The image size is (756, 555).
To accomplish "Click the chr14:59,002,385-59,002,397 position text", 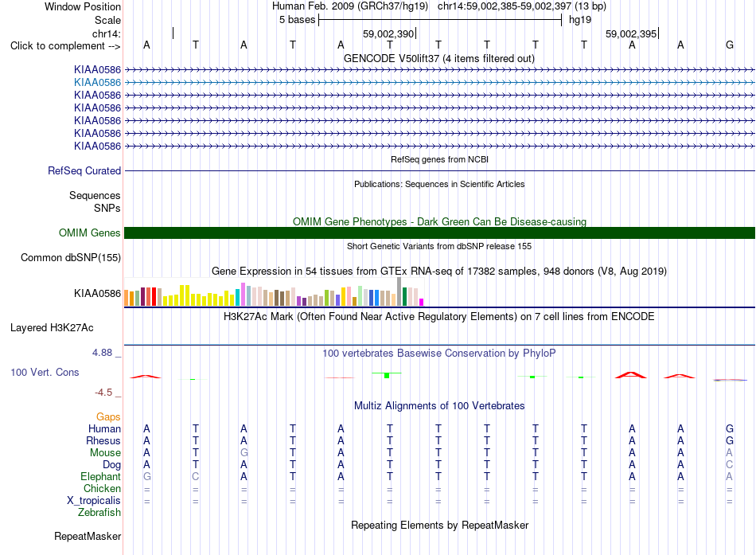I will [505, 6].
